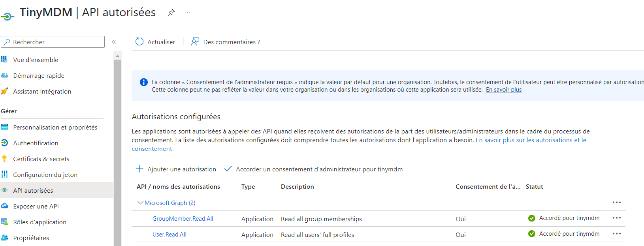Navigate to Authentification

(x=36, y=143)
